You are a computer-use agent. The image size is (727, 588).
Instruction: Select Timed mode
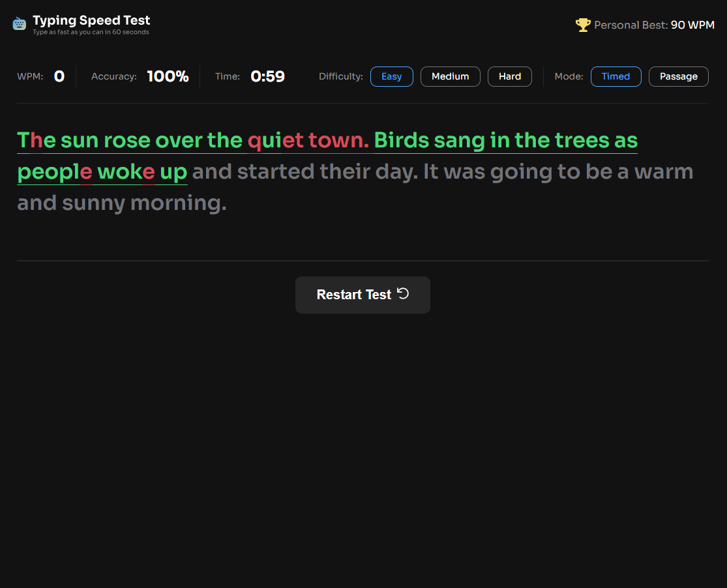click(x=616, y=76)
